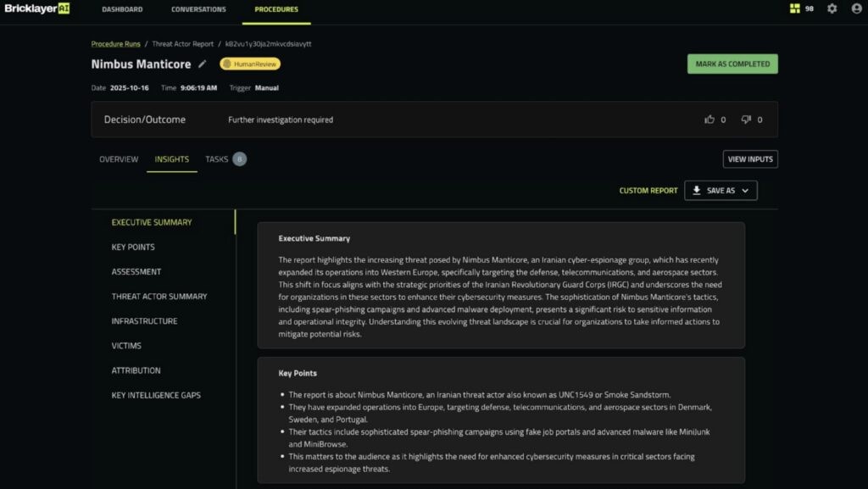Go to Conversations in top navigation
Screen dimensions: 868x489
point(198,9)
